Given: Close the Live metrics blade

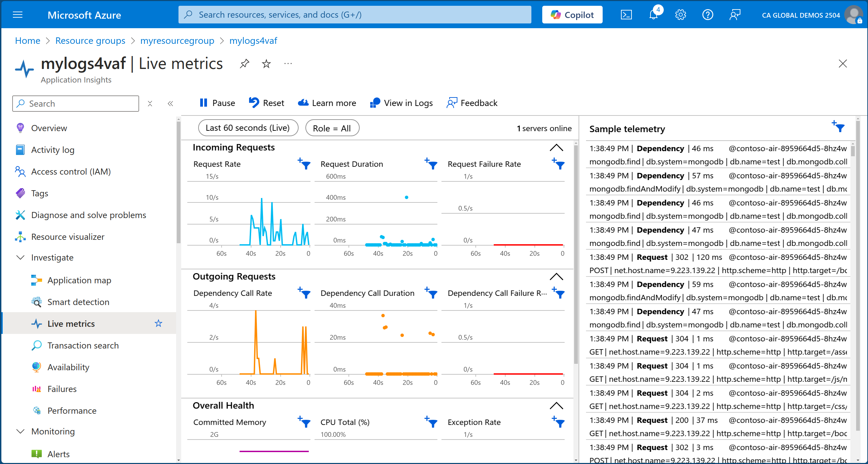Looking at the screenshot, I should (843, 64).
